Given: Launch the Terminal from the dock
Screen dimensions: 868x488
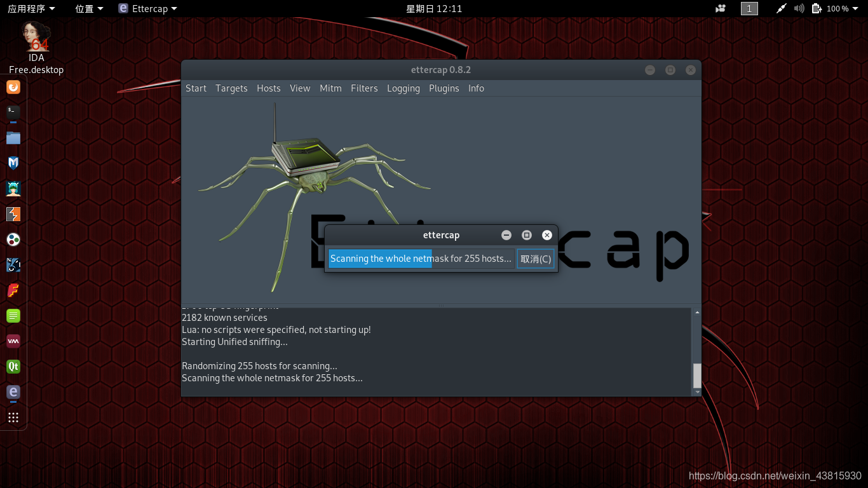Looking at the screenshot, I should (13, 112).
